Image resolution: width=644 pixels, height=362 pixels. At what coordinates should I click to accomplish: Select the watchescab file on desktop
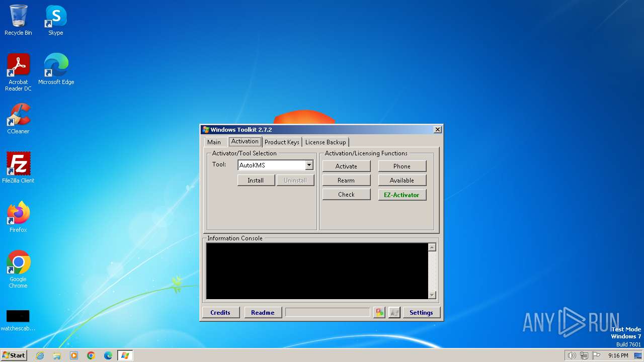pyautogui.click(x=18, y=321)
